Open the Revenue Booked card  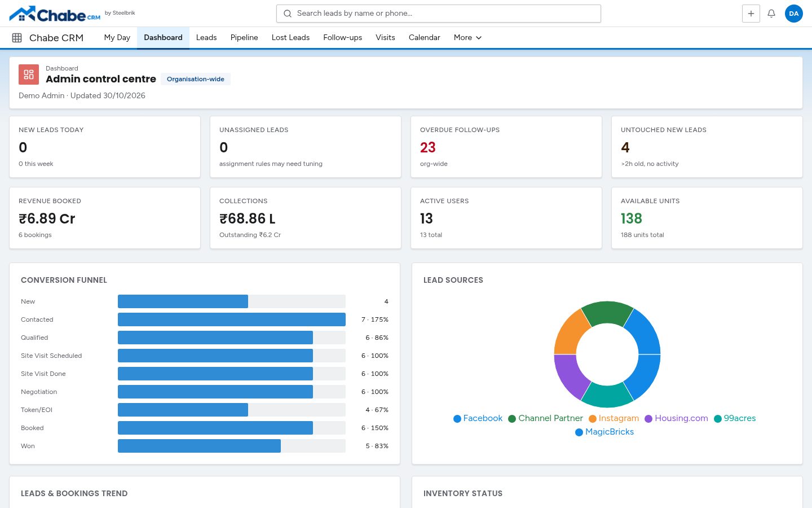click(105, 218)
